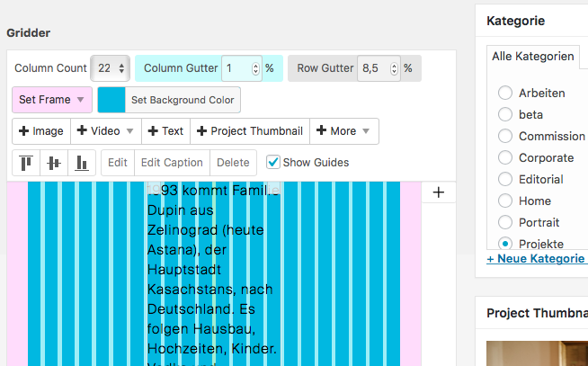Screen dimensions: 588x366
Task: Click the align bottom icon
Action: tap(82, 163)
